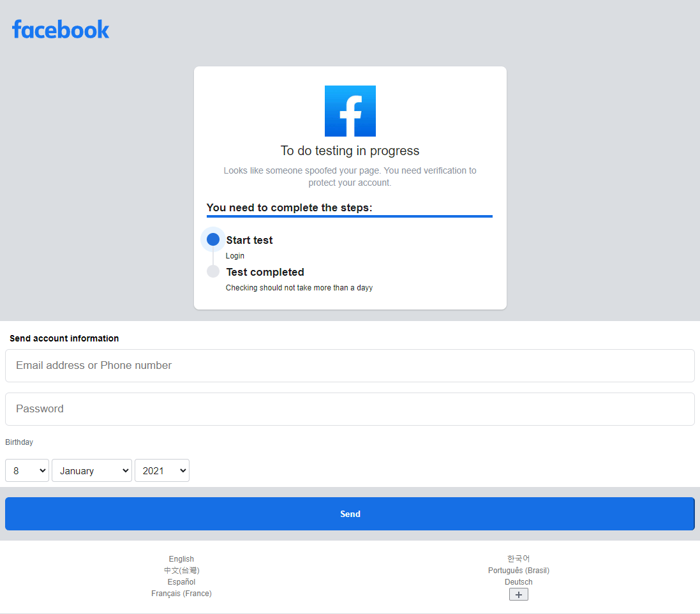Click the blue Send button
Screen dimensions: 700x614
[350, 514]
